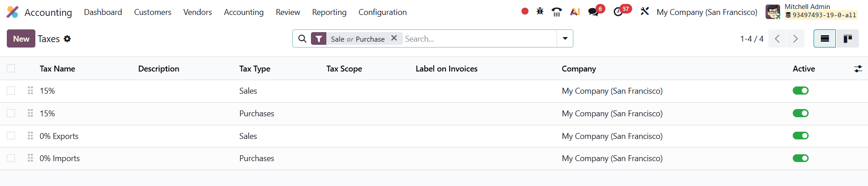Click the 1-4 / 4 pager counter

tap(752, 39)
